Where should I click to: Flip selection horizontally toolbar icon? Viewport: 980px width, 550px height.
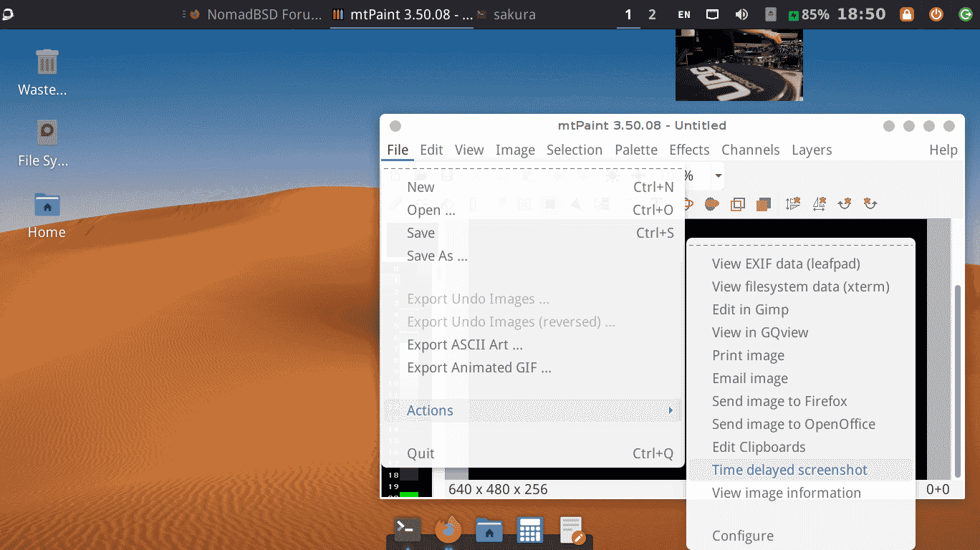(x=819, y=204)
